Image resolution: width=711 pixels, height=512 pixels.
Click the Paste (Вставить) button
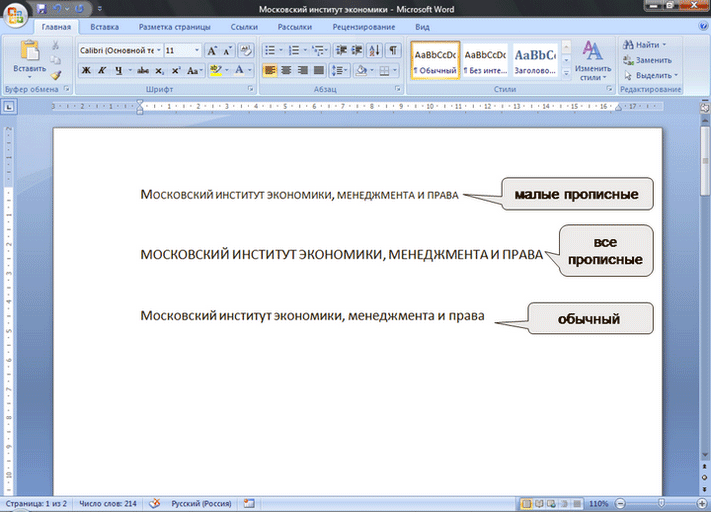[x=29, y=58]
